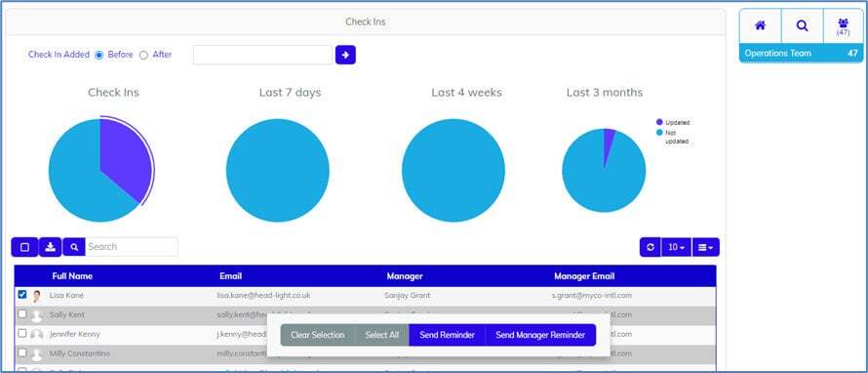868x373 pixels.
Task: Select the Before radio option
Action: pyautogui.click(x=99, y=55)
